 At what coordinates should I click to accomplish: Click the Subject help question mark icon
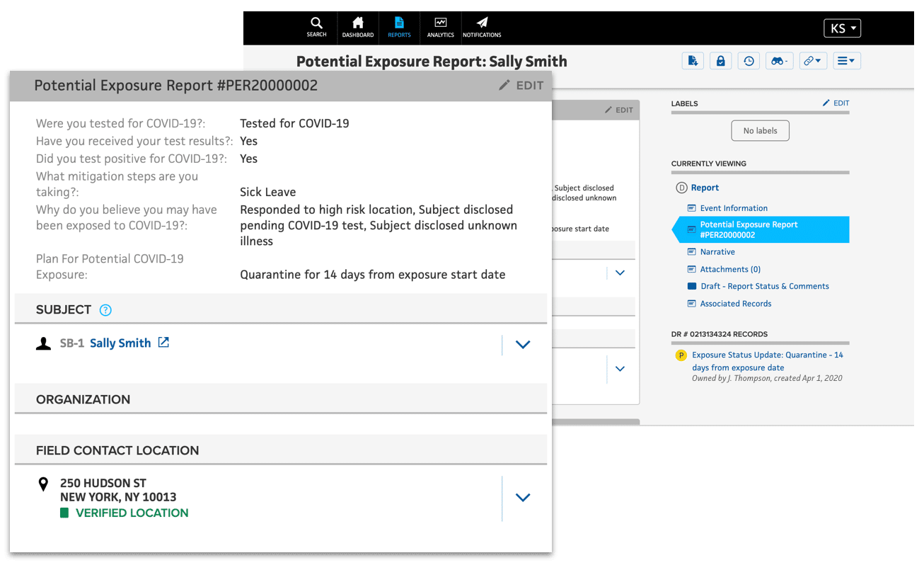tap(105, 310)
